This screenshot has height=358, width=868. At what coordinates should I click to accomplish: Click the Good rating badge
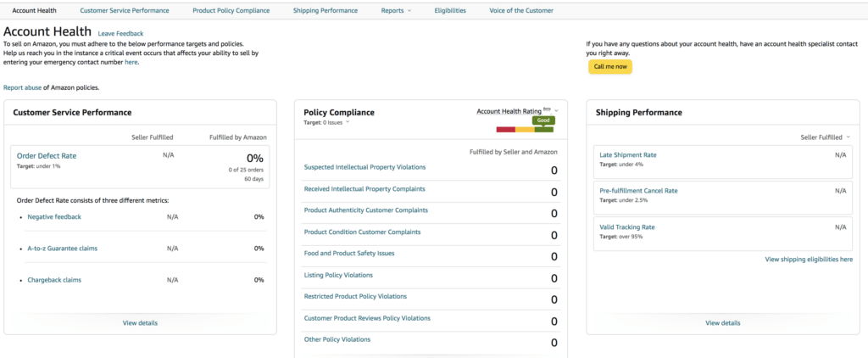point(543,120)
